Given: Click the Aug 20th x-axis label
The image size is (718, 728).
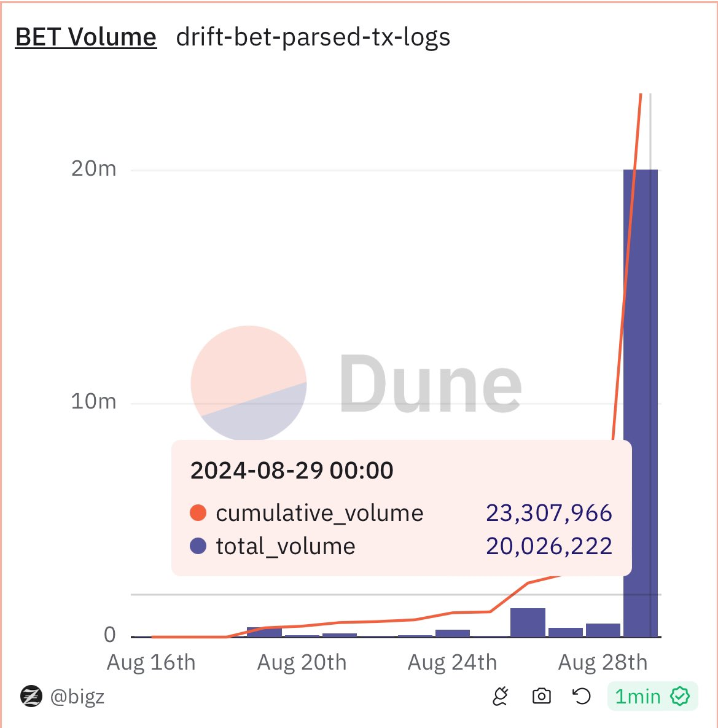Looking at the screenshot, I should [x=302, y=662].
